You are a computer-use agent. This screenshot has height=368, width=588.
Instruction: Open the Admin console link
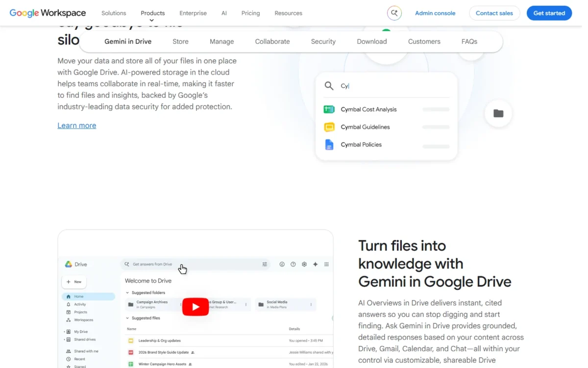(x=435, y=13)
